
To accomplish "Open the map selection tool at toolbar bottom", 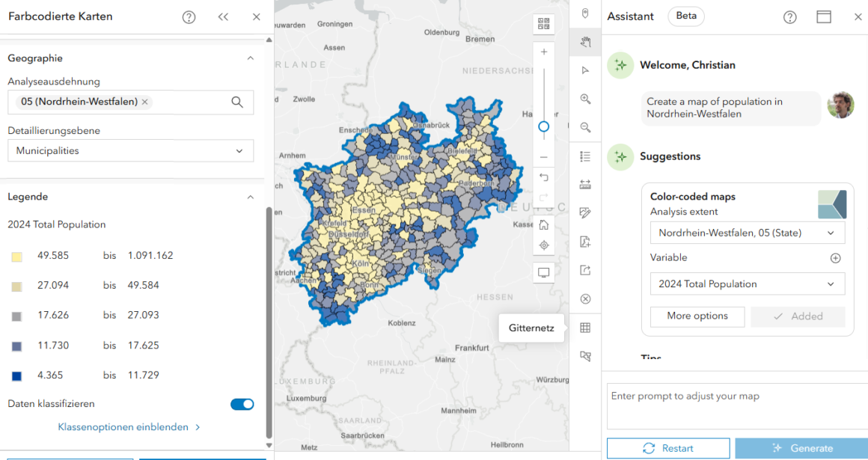I will 585,356.
